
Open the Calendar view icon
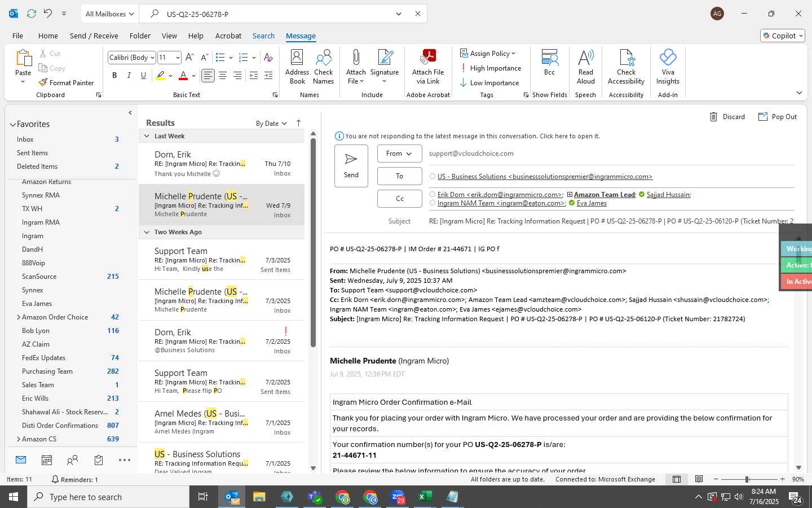pos(47,460)
